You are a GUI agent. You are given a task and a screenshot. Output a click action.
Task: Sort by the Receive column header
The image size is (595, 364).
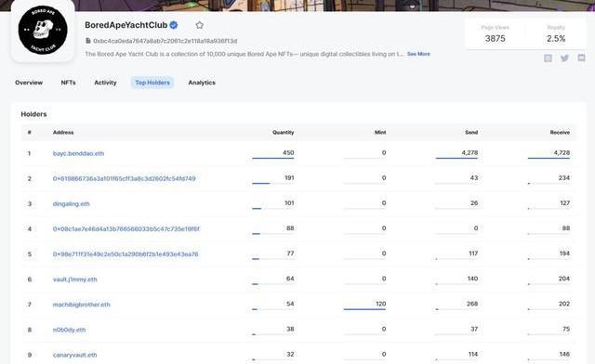click(560, 133)
